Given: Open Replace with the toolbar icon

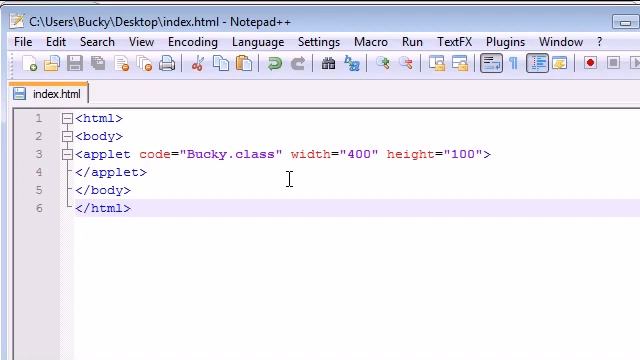Looking at the screenshot, I should (x=351, y=64).
